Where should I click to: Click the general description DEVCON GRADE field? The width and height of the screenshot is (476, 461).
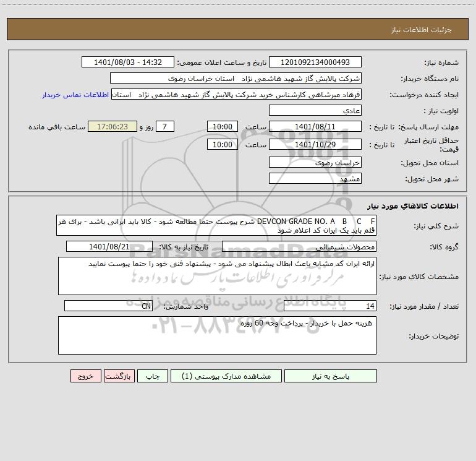pyautogui.click(x=216, y=225)
